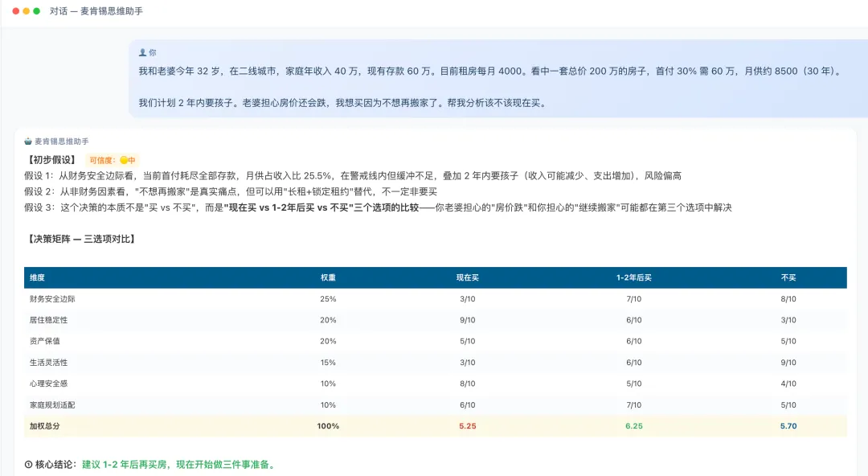
Task: Click the 1-2年后买 table column header
Action: 634,277
